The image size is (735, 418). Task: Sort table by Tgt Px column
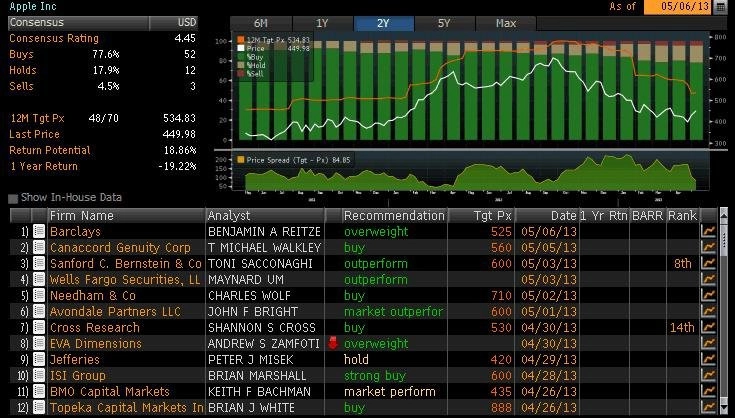pos(481,216)
